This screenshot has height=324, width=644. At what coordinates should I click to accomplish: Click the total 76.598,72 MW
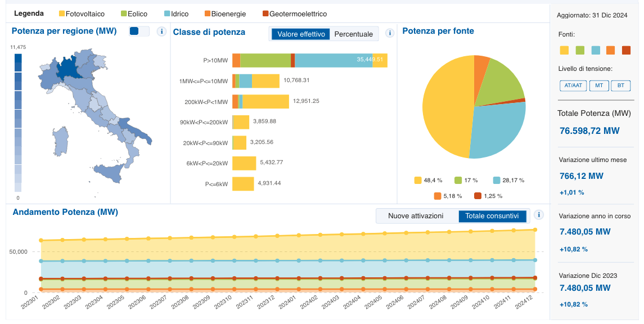[x=589, y=131]
